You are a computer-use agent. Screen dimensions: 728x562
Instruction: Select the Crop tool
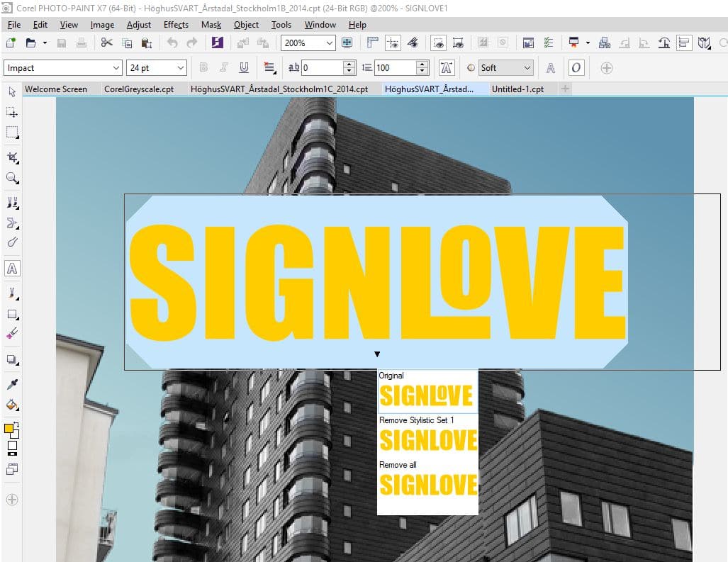click(12, 157)
